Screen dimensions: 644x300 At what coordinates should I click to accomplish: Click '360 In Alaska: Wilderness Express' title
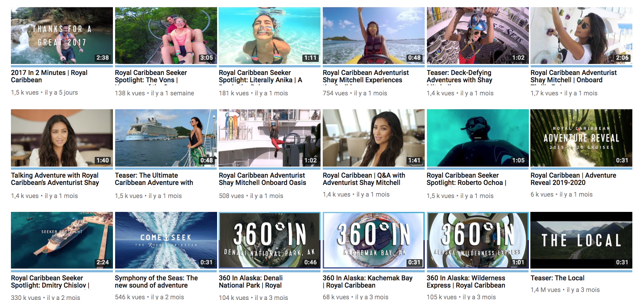click(x=466, y=282)
